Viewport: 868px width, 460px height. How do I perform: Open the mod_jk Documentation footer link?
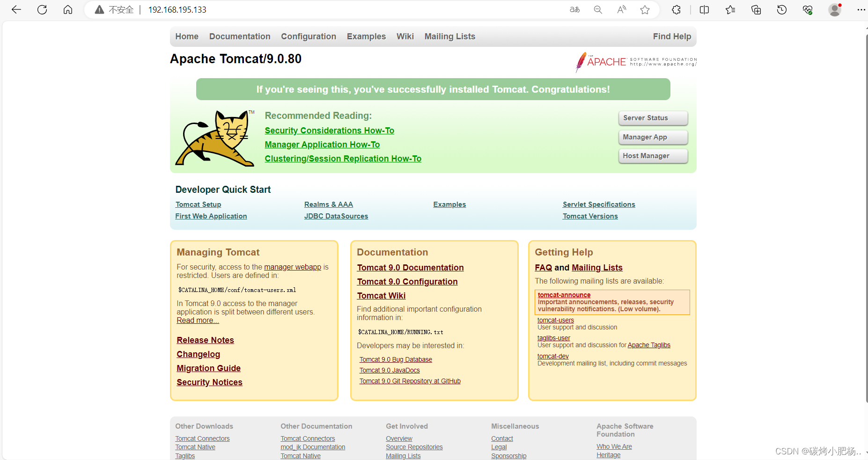313,447
